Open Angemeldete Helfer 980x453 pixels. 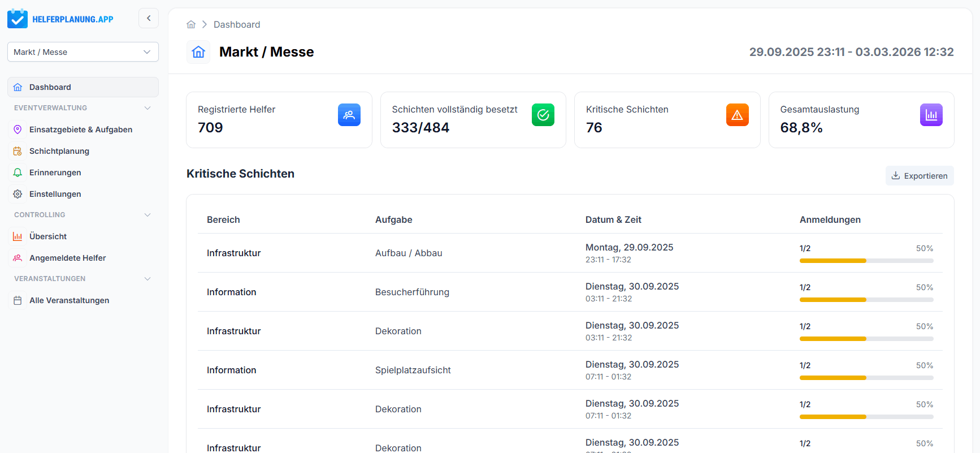click(x=83, y=258)
